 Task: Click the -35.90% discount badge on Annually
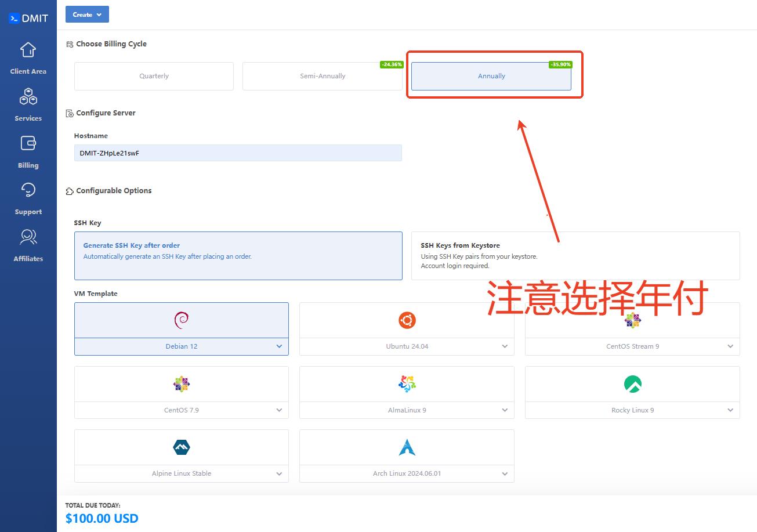(x=560, y=64)
